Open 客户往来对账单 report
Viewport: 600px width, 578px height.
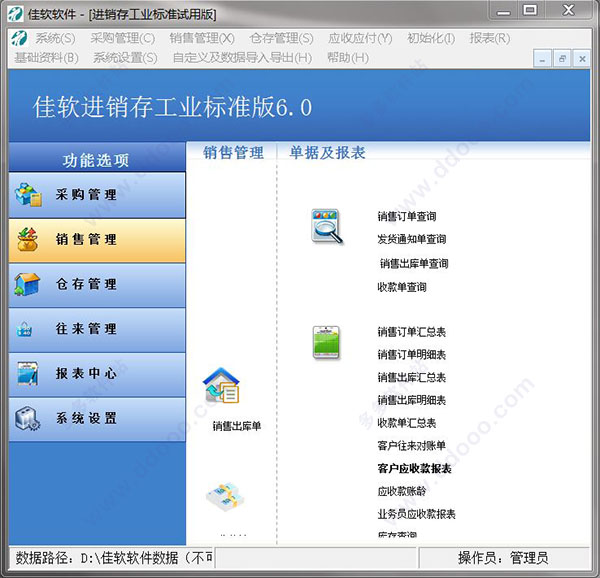click(412, 446)
